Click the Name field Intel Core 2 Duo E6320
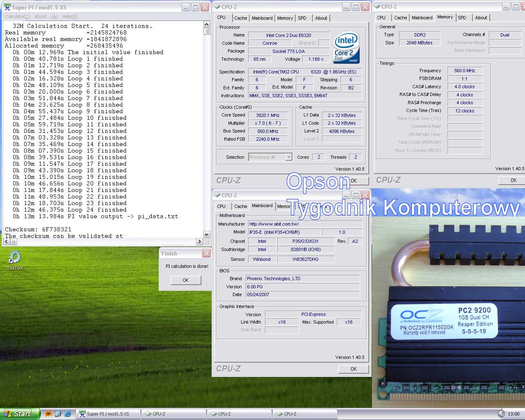Screen dimensions: 525x420 (289, 35)
